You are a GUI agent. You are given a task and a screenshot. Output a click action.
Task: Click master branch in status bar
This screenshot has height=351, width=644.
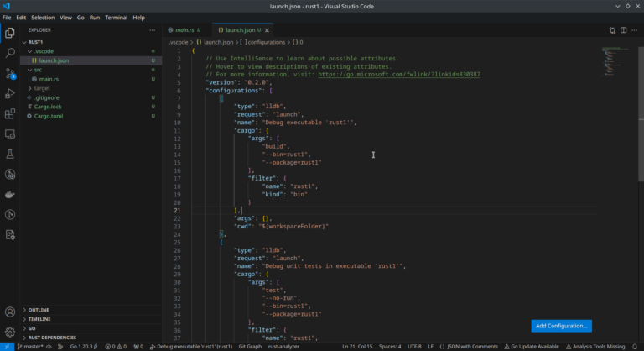(x=30, y=347)
